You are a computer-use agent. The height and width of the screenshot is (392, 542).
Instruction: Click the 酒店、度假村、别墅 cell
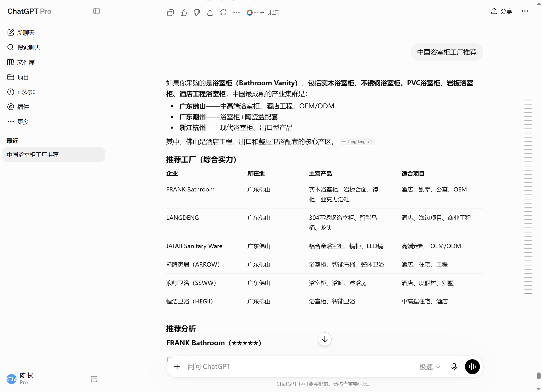428,283
